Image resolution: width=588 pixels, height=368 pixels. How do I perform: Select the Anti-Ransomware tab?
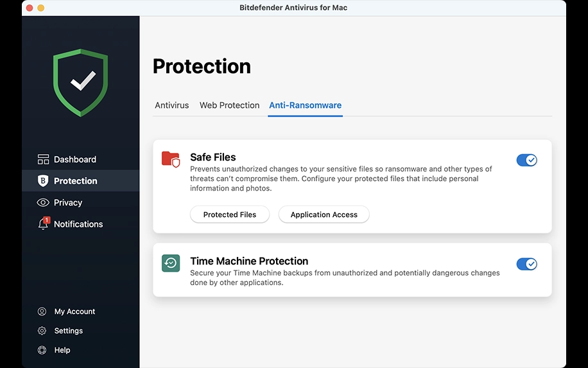pos(306,105)
